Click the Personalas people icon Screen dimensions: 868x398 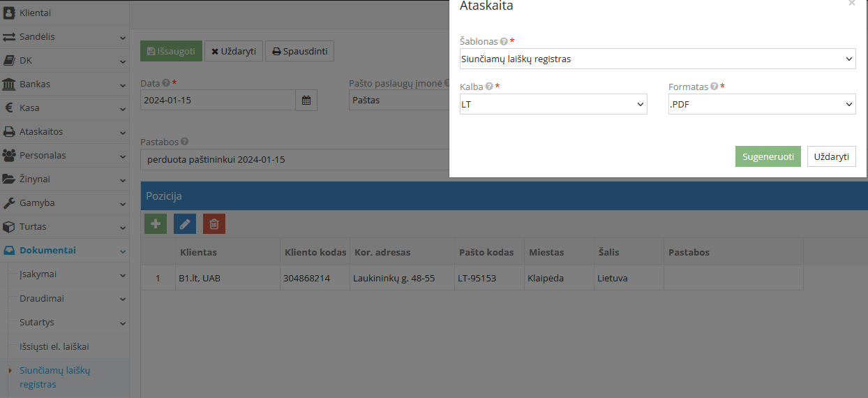coord(9,156)
